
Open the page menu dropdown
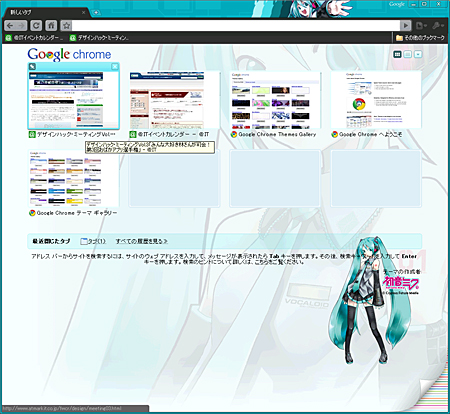tap(421, 26)
